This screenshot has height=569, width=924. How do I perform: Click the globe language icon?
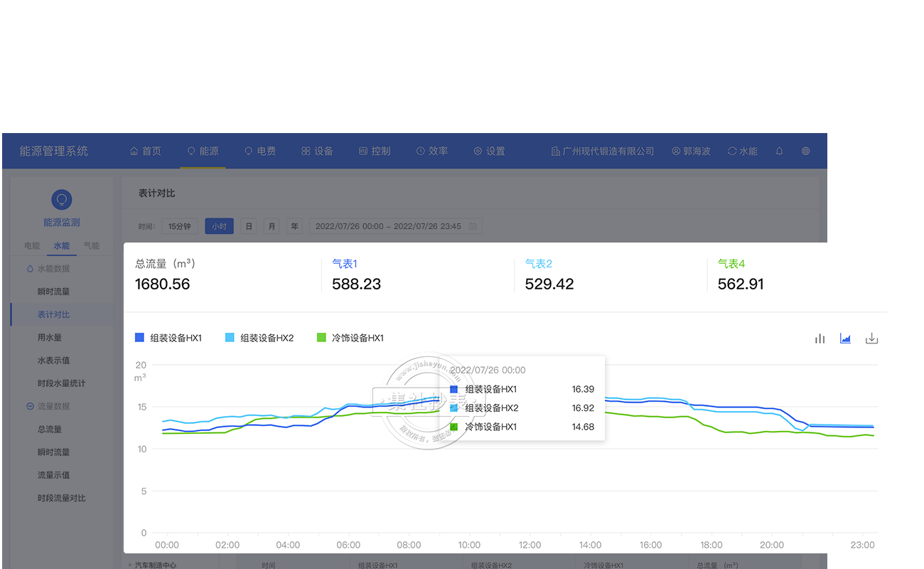pyautogui.click(x=805, y=151)
